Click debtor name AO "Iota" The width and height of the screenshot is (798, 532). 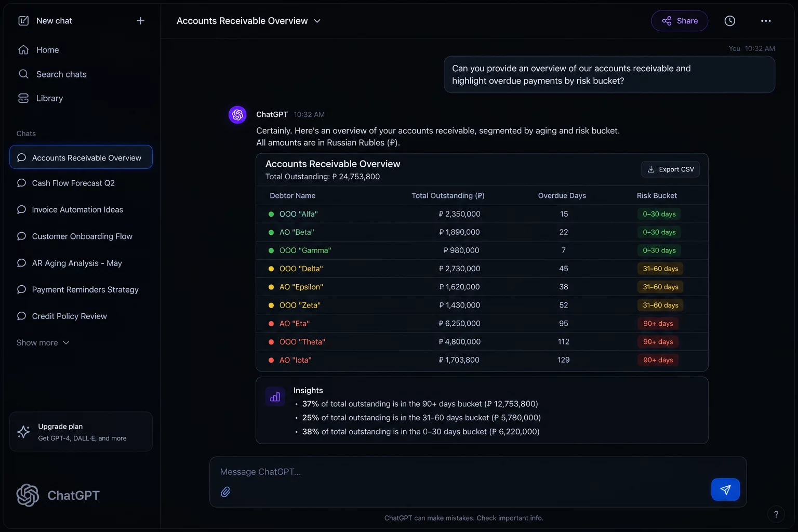tap(296, 360)
